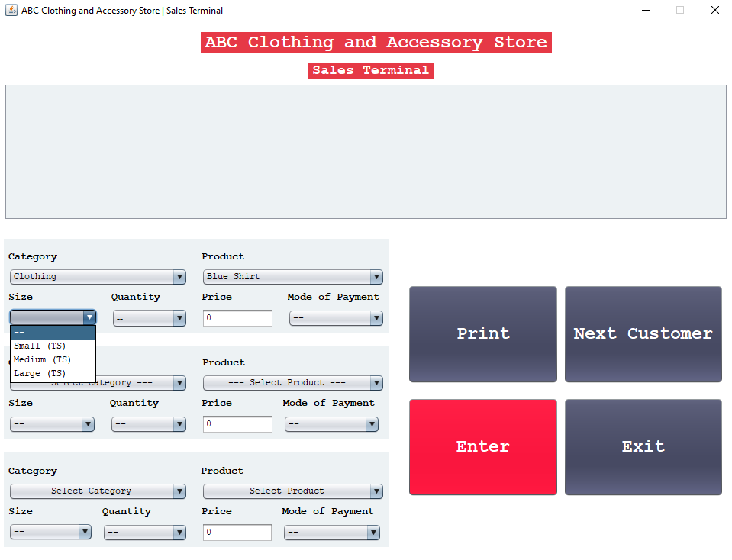Screen dimensions: 732x560
Task: Choose Small (TS) from size list
Action: point(53,346)
